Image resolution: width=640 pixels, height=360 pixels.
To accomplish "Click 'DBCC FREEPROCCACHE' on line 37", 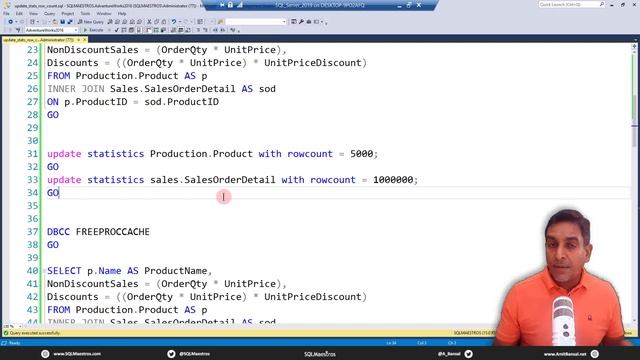I will pyautogui.click(x=98, y=232).
